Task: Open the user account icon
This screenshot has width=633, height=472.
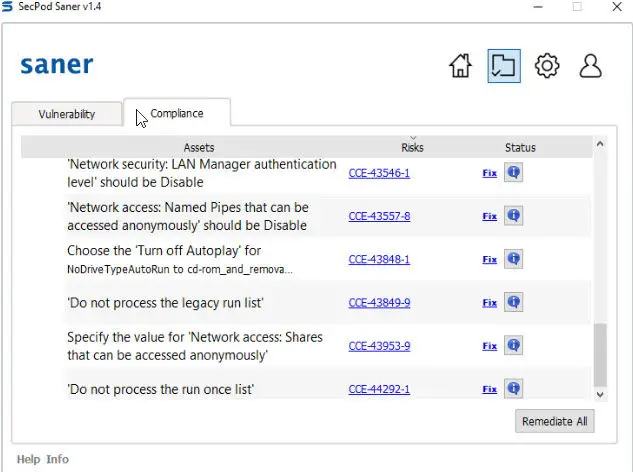Action: tap(590, 66)
